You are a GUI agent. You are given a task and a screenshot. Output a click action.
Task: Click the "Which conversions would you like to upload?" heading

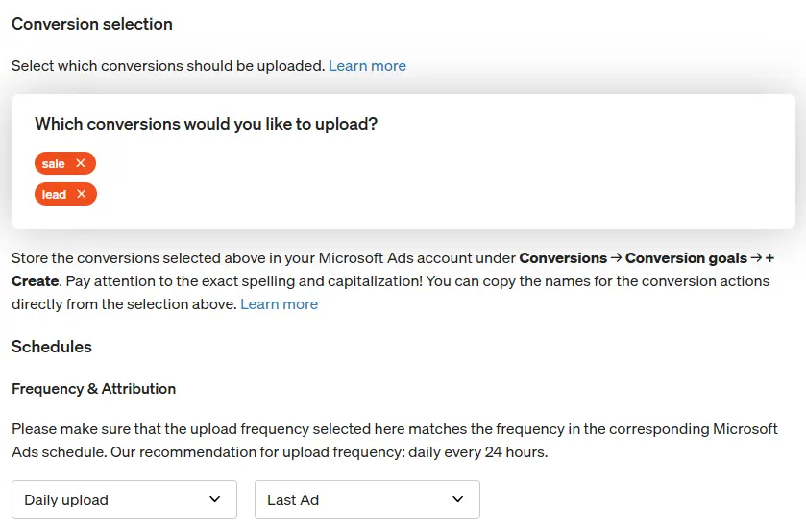[x=206, y=124]
